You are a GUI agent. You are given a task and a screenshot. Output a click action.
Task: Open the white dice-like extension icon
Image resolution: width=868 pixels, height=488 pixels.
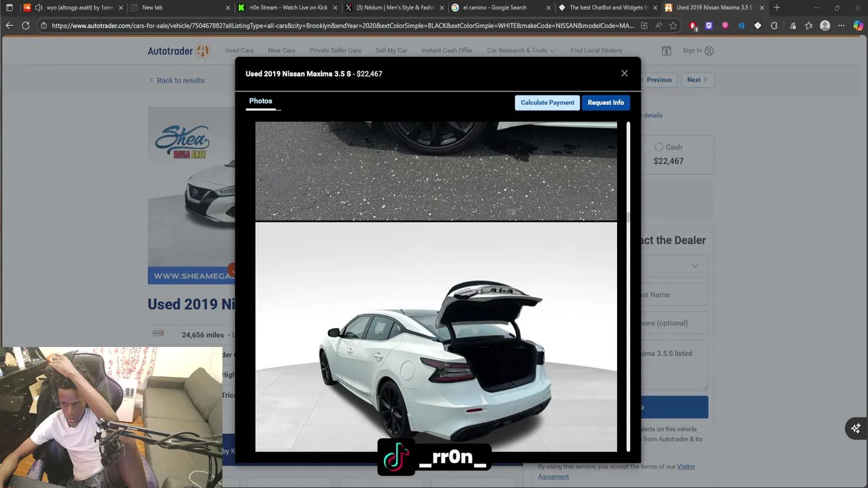click(757, 26)
